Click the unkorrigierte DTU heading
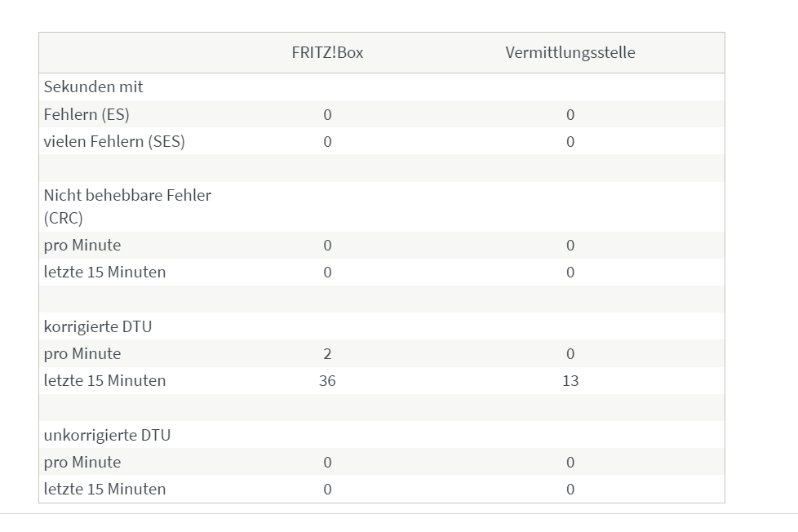The width and height of the screenshot is (798, 532). [x=107, y=435]
